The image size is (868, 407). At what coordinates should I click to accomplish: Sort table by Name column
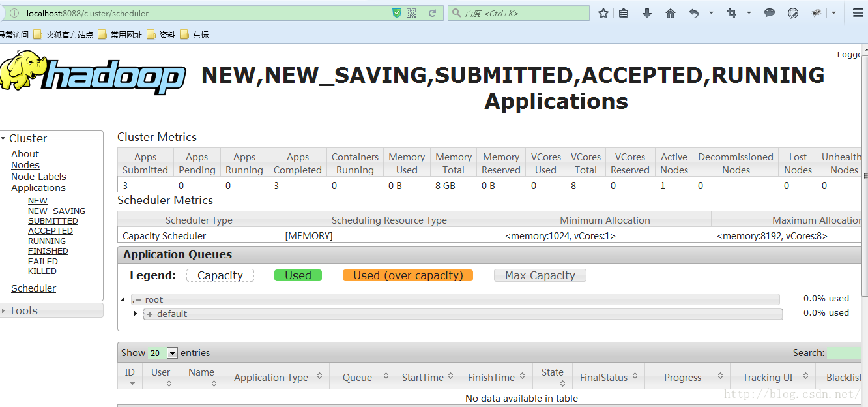201,376
